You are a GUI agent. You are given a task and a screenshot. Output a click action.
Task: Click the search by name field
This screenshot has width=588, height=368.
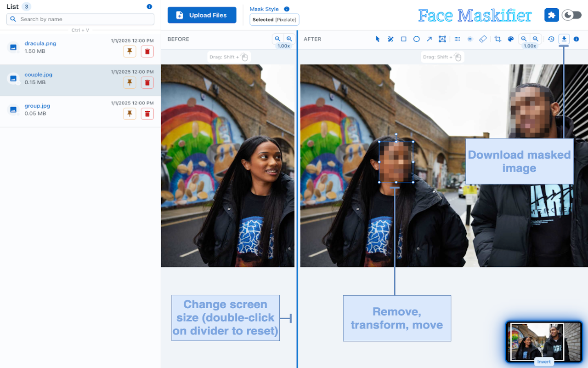(80, 19)
